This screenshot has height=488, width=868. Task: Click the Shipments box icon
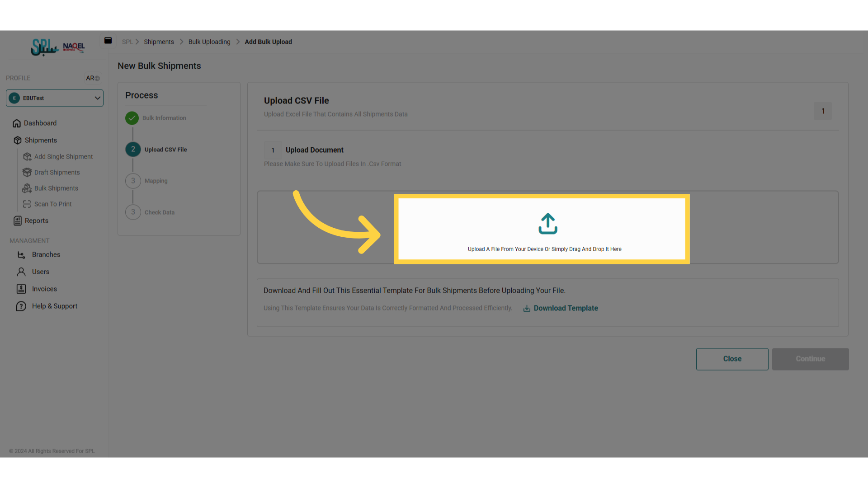pos(18,141)
